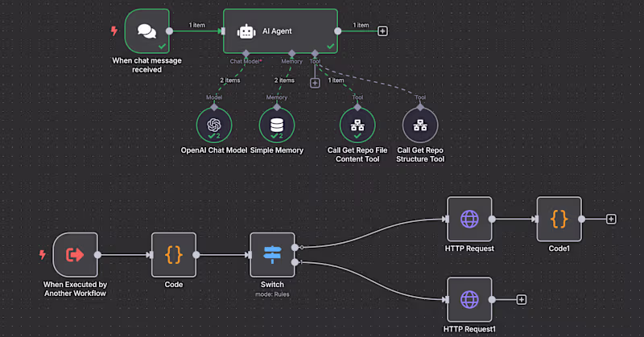Click 'Tool' label above Repo File Content node
Screen dimensions: 644x337
tap(357, 97)
